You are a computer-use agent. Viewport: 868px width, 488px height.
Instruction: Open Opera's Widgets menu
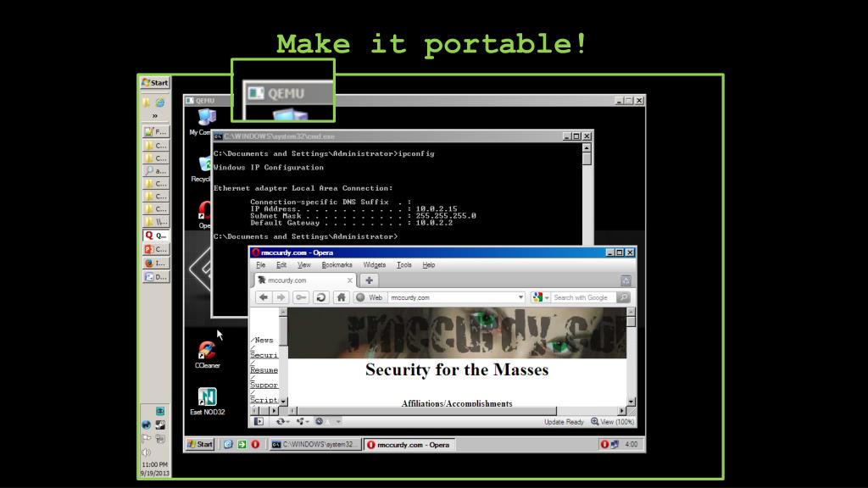tap(374, 265)
